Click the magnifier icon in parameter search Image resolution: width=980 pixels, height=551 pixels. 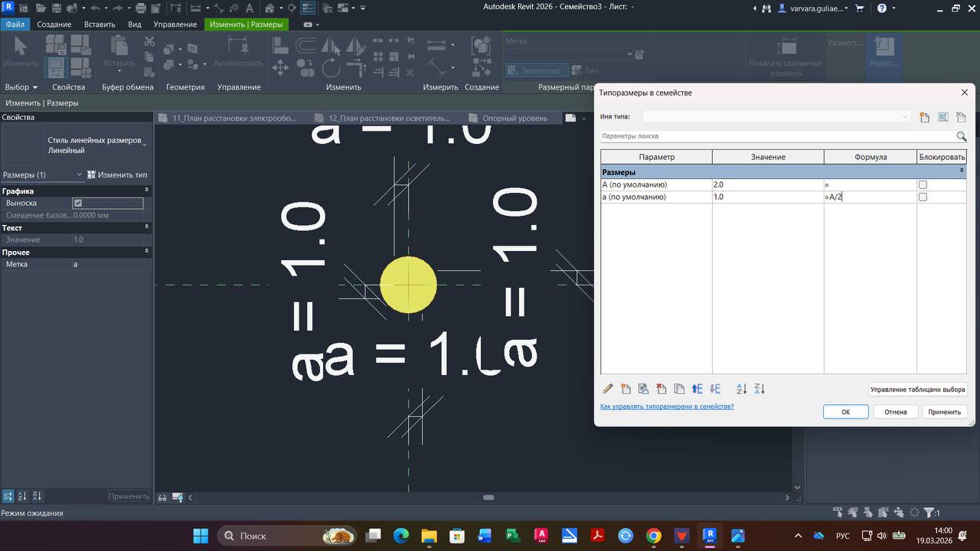[x=961, y=136]
